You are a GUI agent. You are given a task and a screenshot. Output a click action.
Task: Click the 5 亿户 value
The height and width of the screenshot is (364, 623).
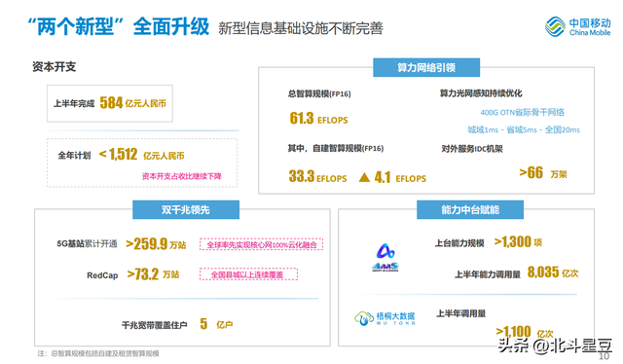[x=216, y=324]
